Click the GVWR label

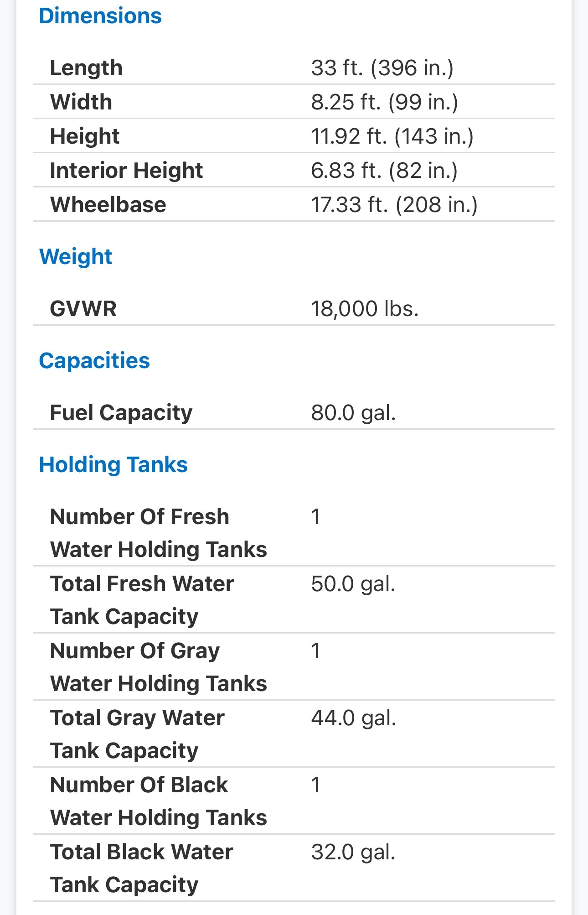(x=83, y=309)
